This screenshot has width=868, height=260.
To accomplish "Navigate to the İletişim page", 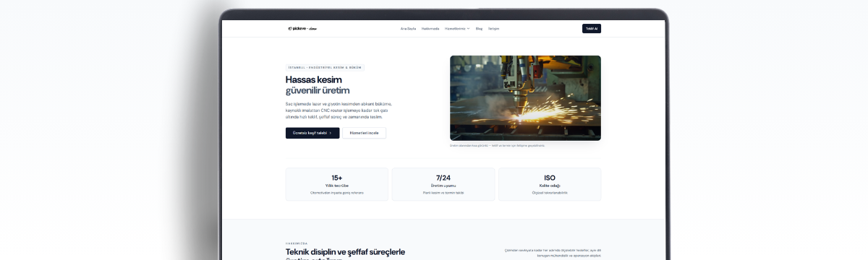I will coord(494,29).
